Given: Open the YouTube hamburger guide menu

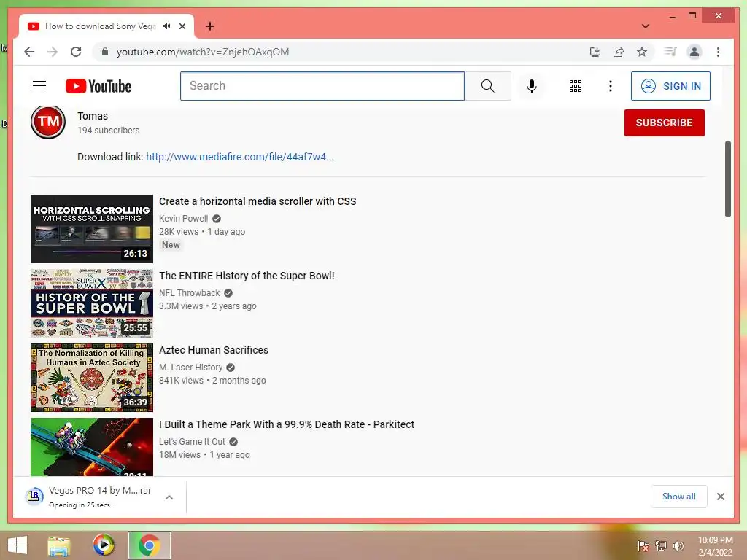Looking at the screenshot, I should pyautogui.click(x=39, y=86).
